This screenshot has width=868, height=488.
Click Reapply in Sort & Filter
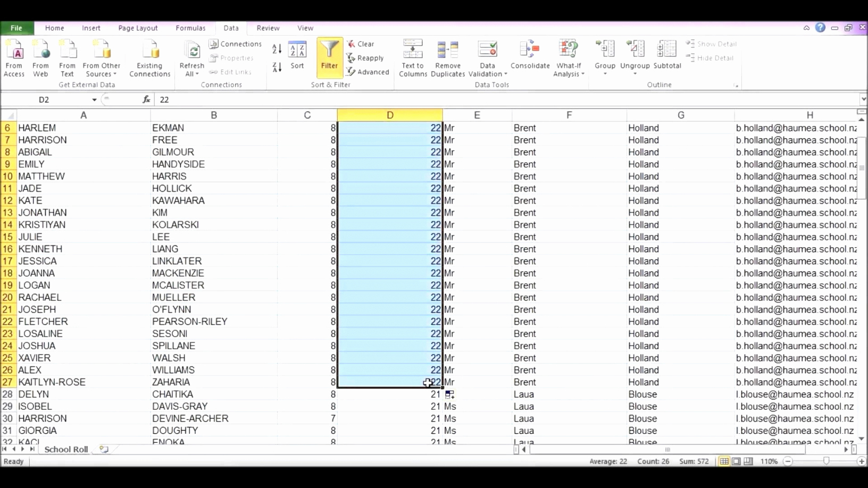pyautogui.click(x=365, y=58)
